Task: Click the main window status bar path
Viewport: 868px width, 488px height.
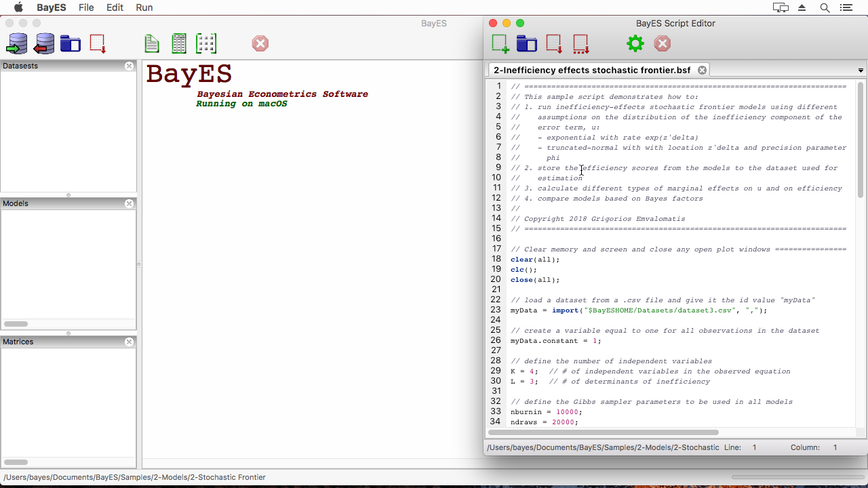Action: 134,477
